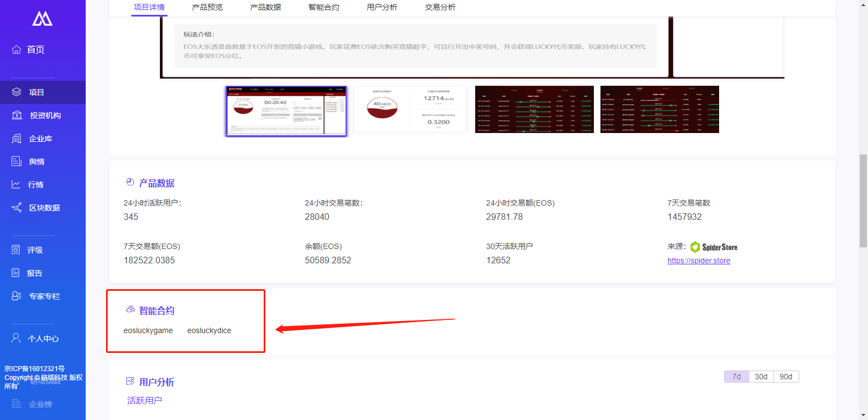Navigate to 行情 in the sidebar
This screenshot has width=868, height=420.
point(36,185)
